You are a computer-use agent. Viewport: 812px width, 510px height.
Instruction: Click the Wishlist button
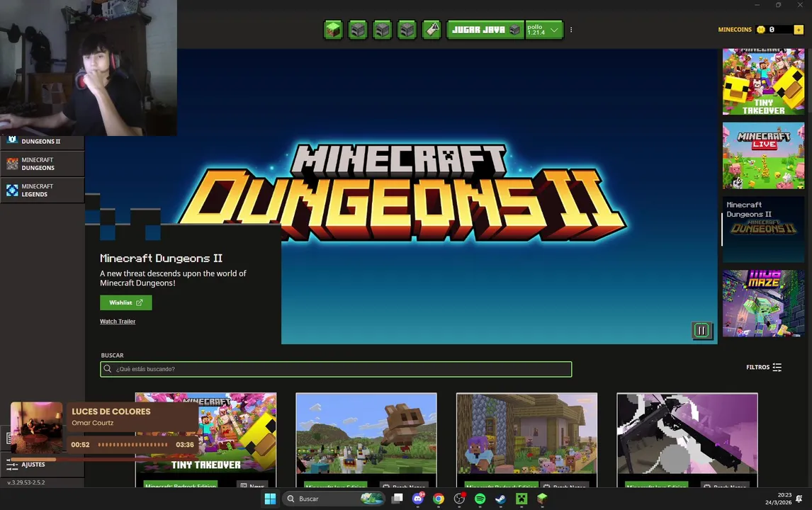click(126, 302)
